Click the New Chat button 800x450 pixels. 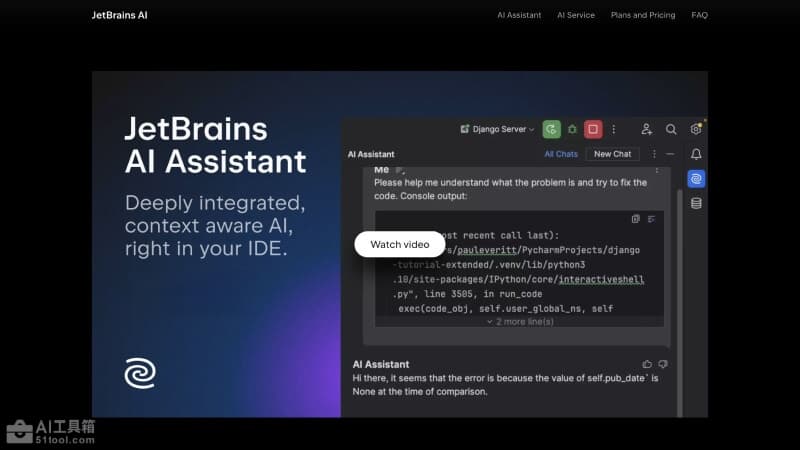(x=612, y=154)
